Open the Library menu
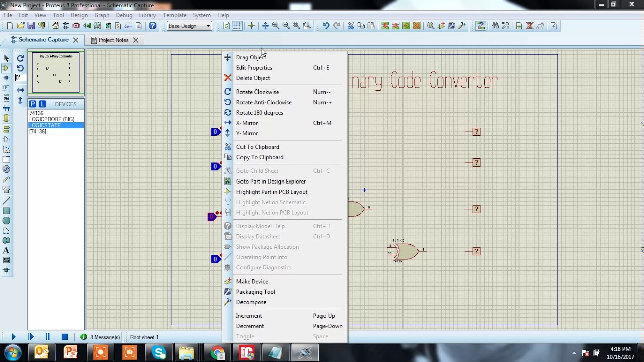The image size is (644, 362). (x=147, y=15)
